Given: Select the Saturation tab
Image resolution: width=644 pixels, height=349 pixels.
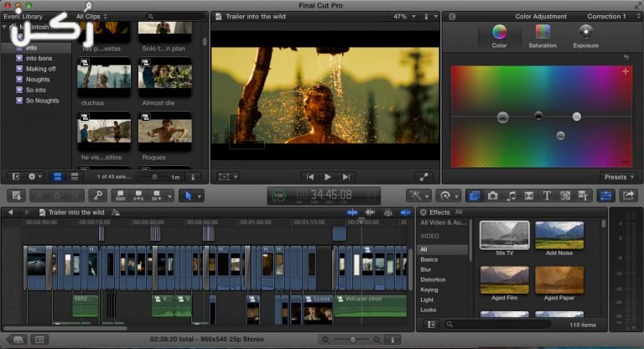Looking at the screenshot, I should [x=543, y=36].
